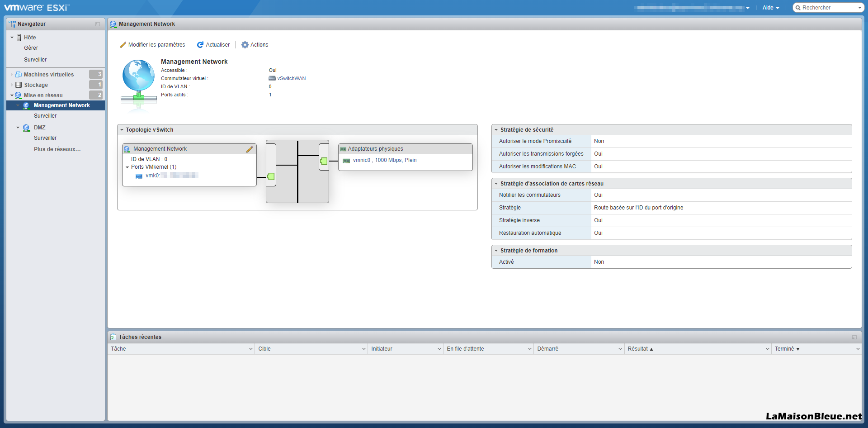
Task: Open the vmnic0, 1000 Mbps, Plein link
Action: 385,160
